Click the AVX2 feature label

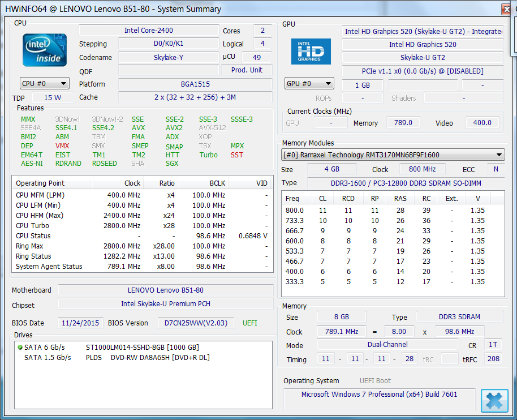pos(174,128)
